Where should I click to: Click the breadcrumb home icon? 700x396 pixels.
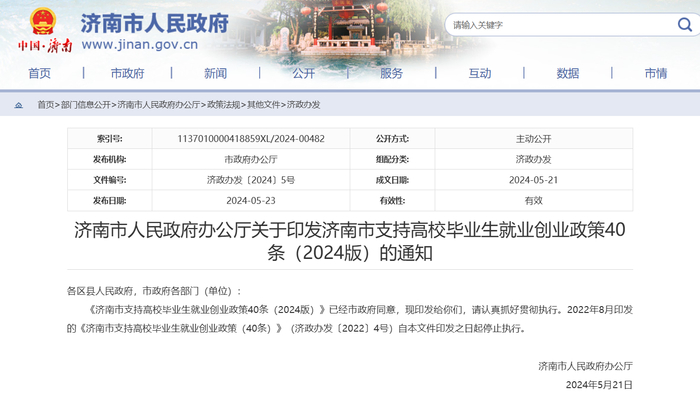click(x=18, y=105)
